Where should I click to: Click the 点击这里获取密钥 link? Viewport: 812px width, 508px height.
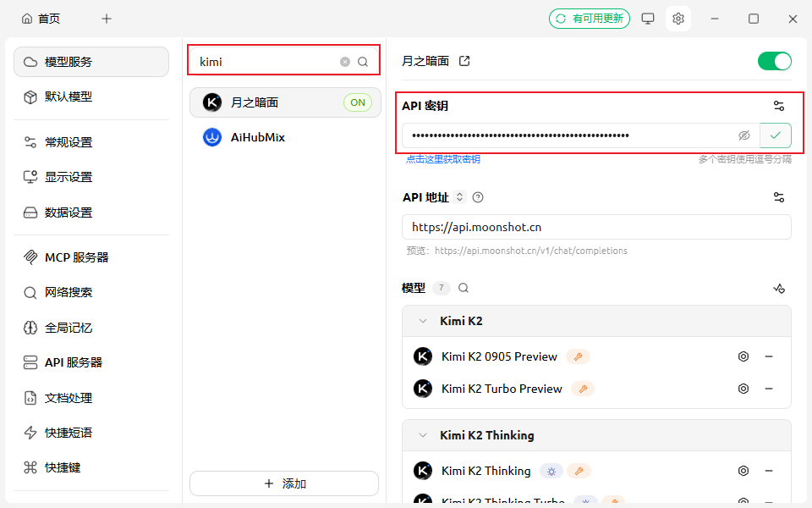pos(443,159)
